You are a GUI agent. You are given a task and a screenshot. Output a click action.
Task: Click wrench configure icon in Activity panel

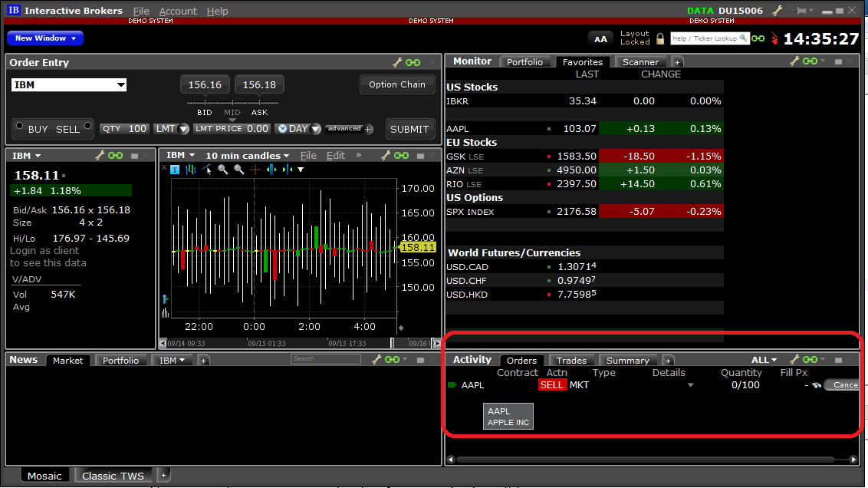(x=794, y=360)
